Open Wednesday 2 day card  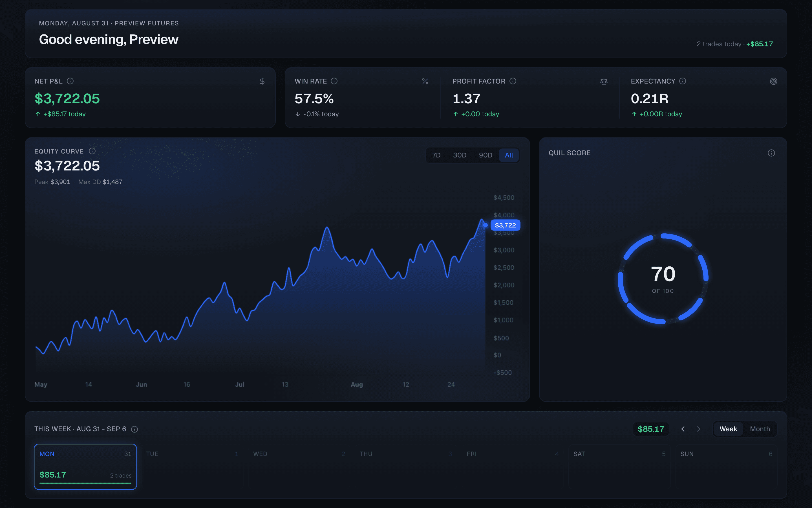(299, 467)
